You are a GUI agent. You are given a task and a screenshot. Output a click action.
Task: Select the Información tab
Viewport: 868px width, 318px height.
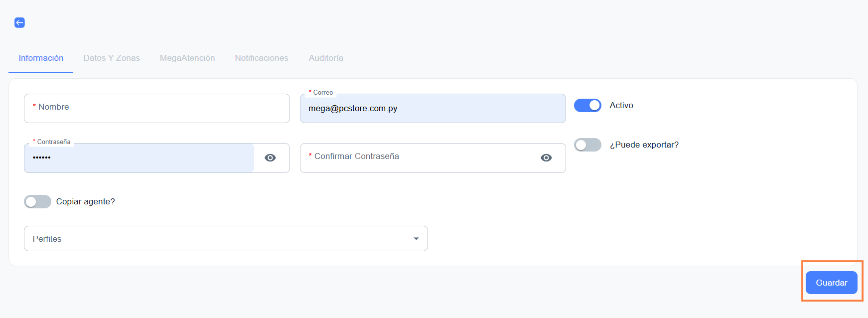coord(41,58)
